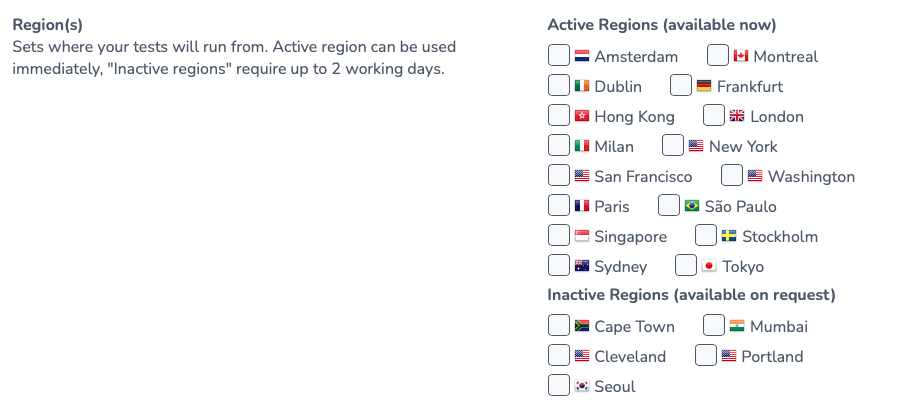907x403 pixels.
Task: Check the Cleveland inactive region box
Action: click(x=559, y=355)
